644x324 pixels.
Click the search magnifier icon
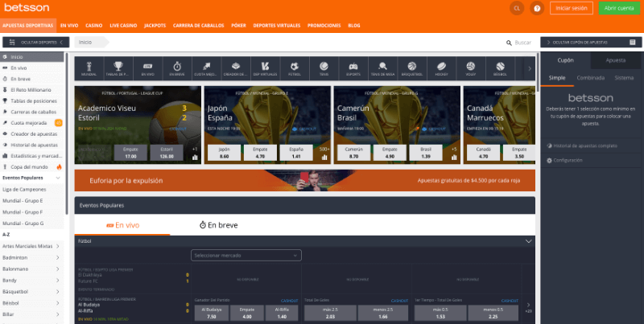510,43
